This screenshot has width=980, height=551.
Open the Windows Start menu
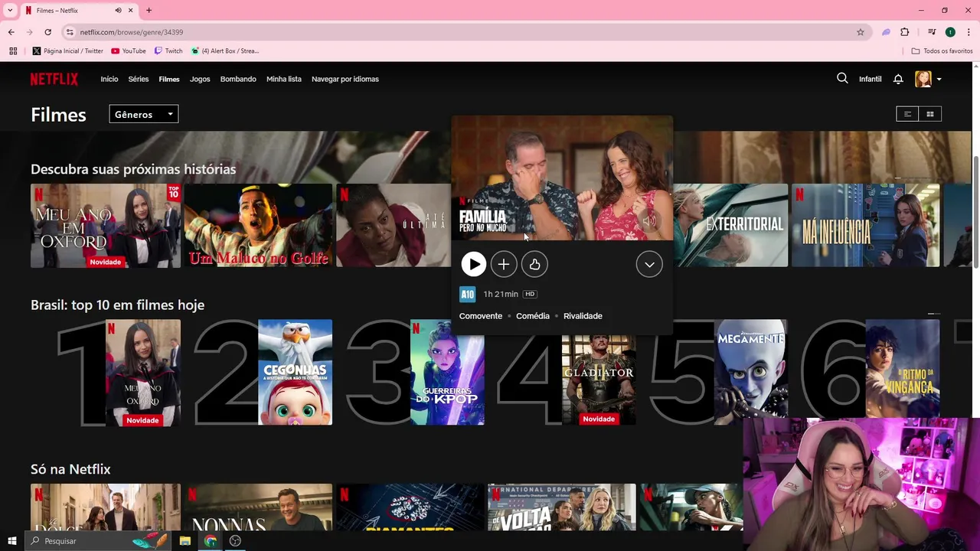11,541
